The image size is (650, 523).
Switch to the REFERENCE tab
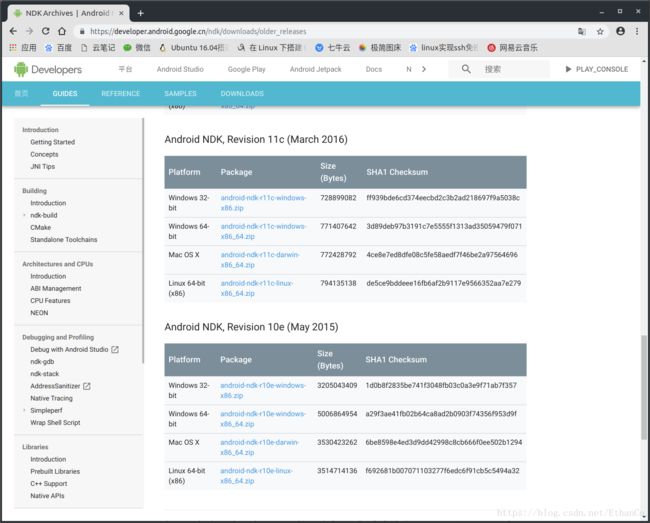(x=120, y=94)
